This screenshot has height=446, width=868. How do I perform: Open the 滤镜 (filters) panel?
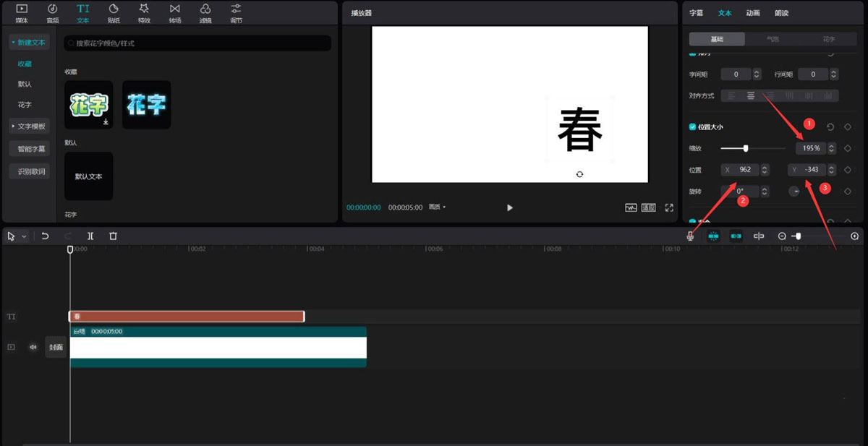(x=205, y=11)
